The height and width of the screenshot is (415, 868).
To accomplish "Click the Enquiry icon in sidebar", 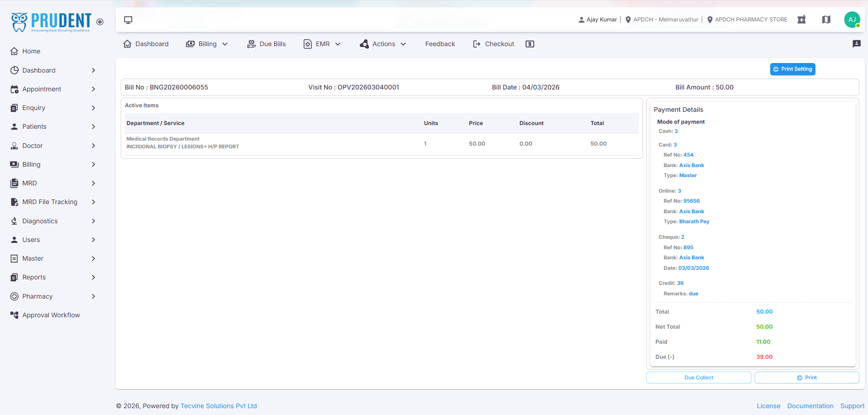I will pos(15,108).
